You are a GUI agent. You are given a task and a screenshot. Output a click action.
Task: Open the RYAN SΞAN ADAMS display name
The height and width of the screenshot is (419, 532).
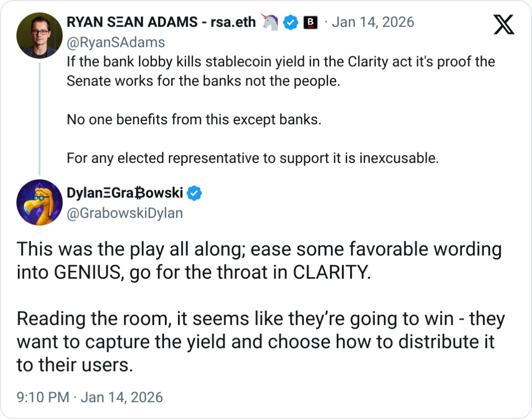[161, 22]
